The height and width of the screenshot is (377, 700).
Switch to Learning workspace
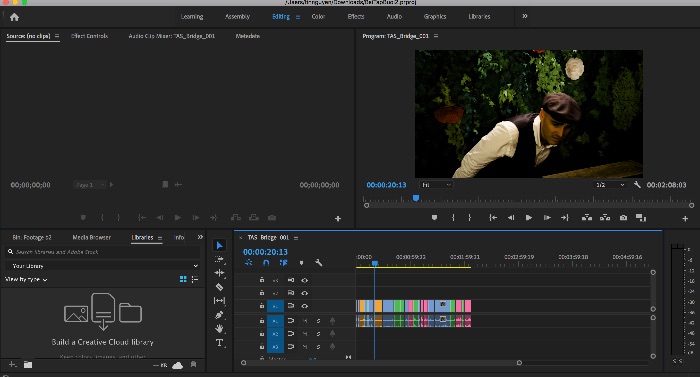[x=192, y=17]
